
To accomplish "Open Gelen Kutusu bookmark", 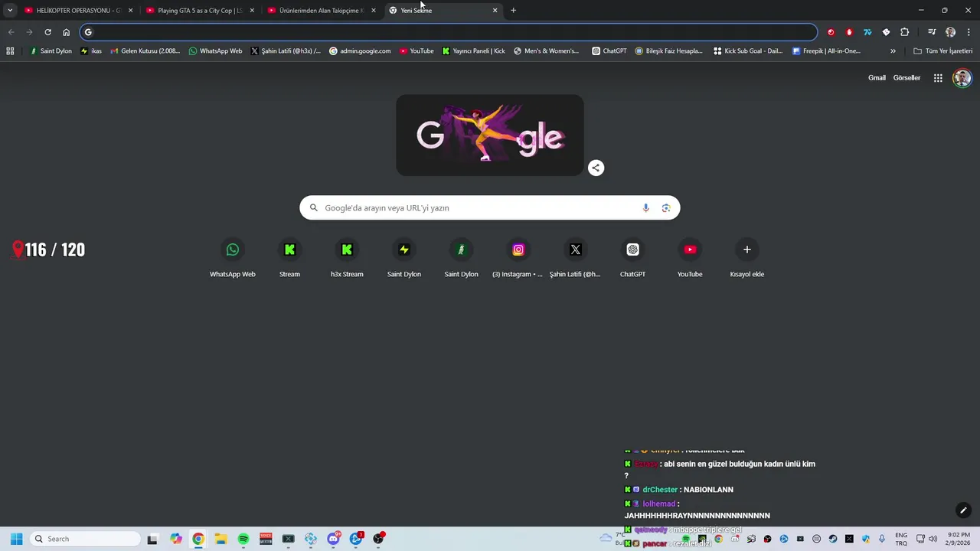I will (x=145, y=51).
